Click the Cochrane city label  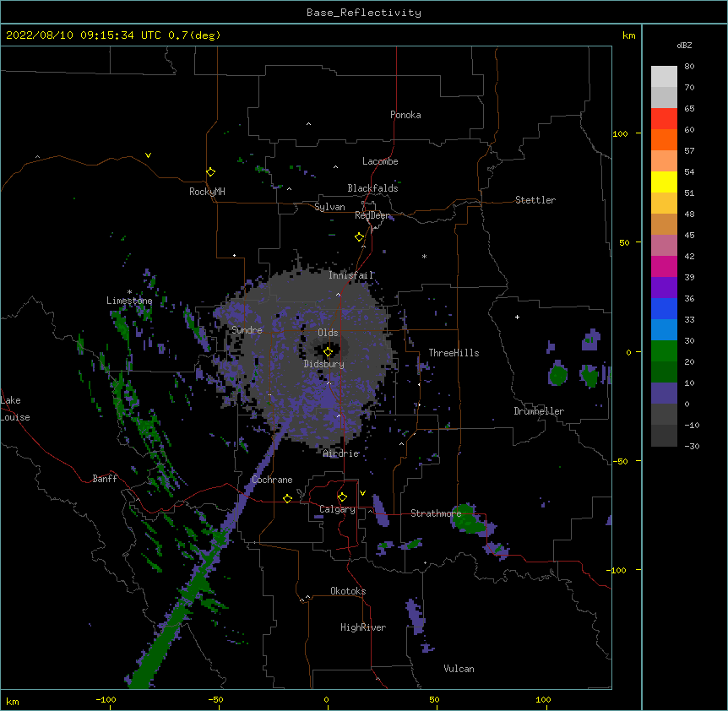[x=272, y=480]
